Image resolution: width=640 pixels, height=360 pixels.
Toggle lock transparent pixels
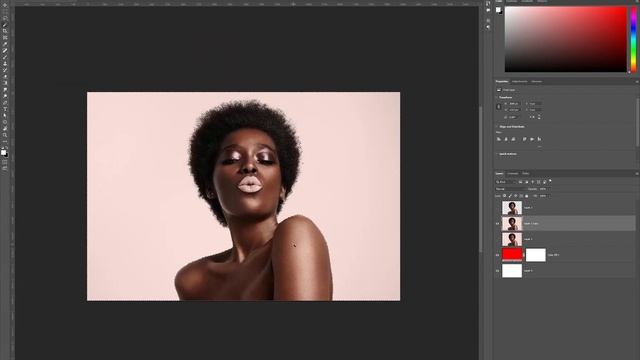(504, 196)
